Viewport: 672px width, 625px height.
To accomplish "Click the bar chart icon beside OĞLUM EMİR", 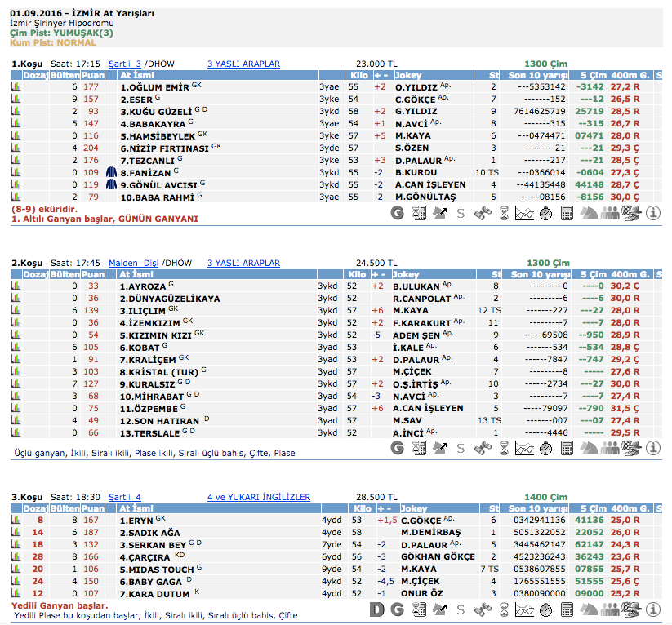I will coord(16,86).
